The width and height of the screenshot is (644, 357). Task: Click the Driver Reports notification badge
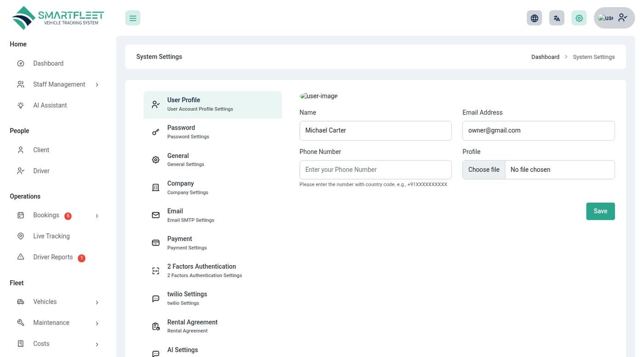[81, 258]
